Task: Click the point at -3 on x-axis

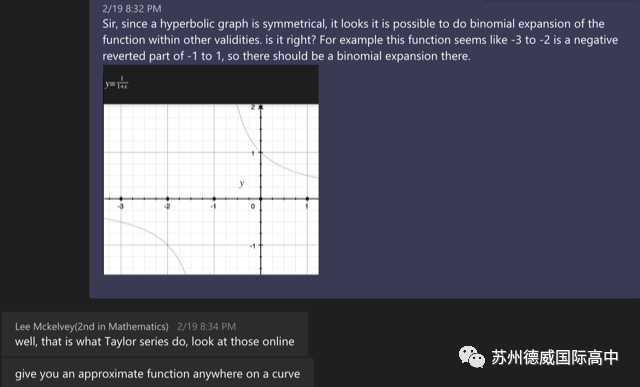Action: click(x=120, y=199)
